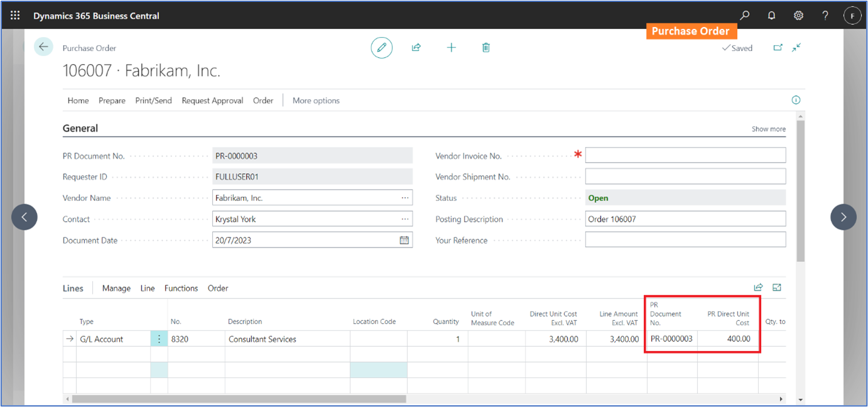Open the settings gear

798,16
